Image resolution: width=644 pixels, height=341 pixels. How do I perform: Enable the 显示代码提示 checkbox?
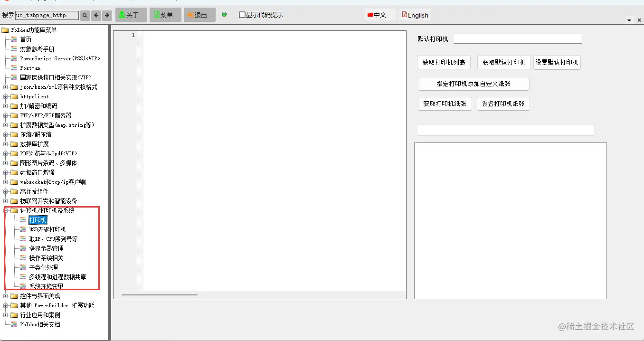click(x=242, y=15)
